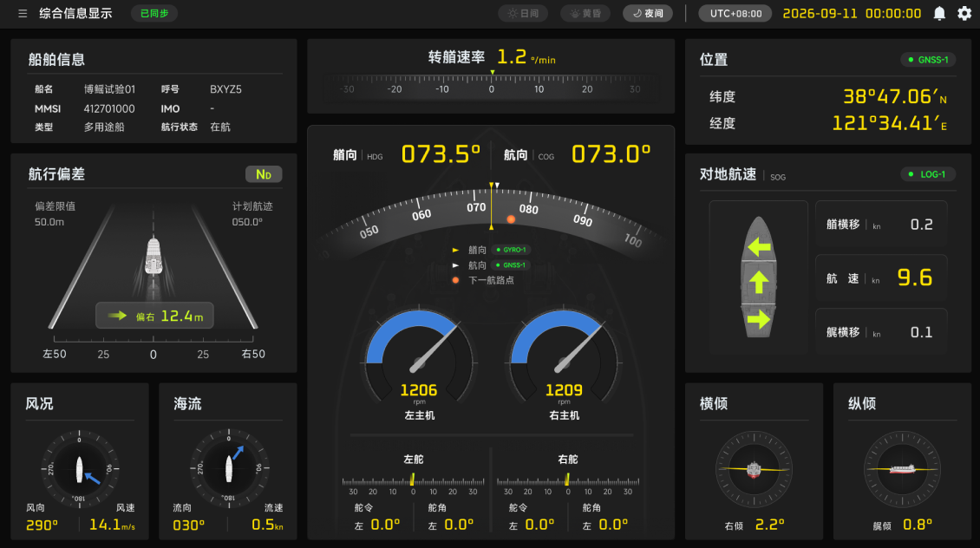Click the call sign BXYZ5

225,89
